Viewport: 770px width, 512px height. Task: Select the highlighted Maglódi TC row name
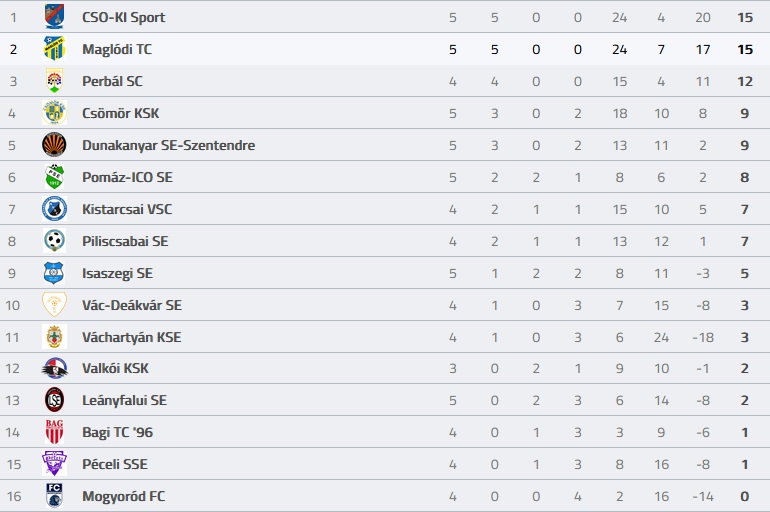point(117,49)
